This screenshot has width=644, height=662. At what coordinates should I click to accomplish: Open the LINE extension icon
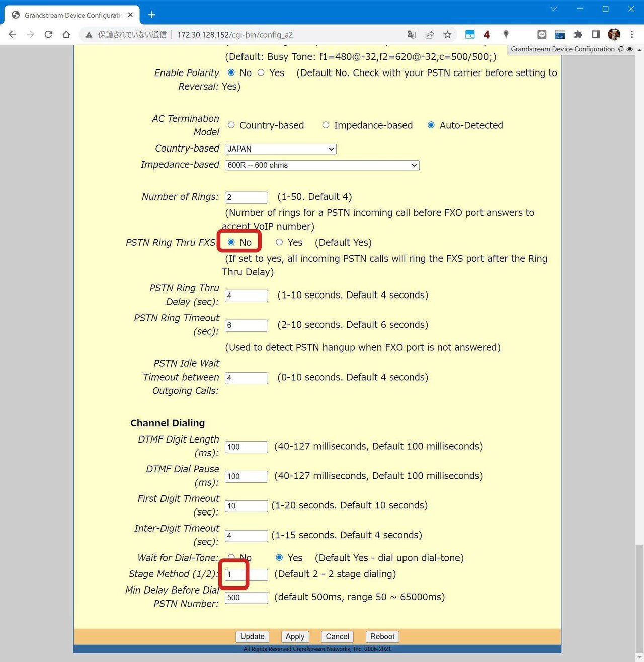(542, 34)
